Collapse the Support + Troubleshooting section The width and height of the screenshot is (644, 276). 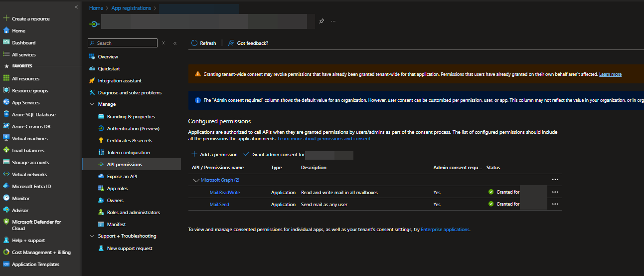coord(92,236)
